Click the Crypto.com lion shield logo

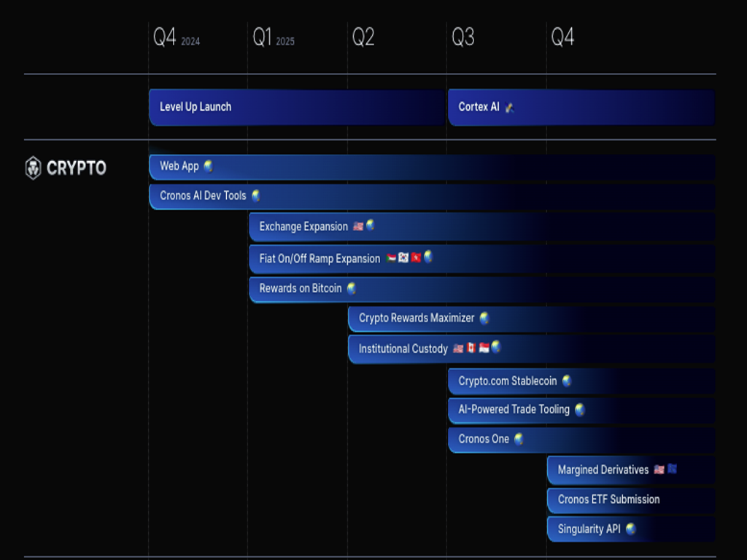(33, 168)
